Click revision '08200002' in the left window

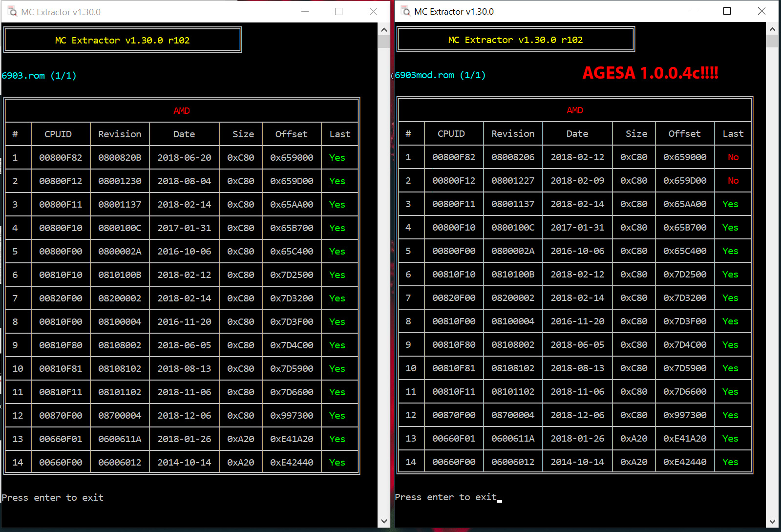coord(120,298)
